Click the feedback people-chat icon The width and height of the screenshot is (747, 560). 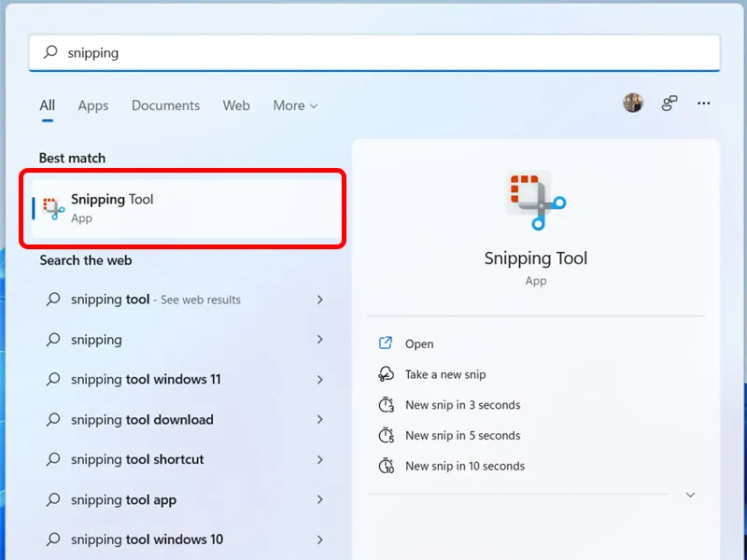[669, 103]
